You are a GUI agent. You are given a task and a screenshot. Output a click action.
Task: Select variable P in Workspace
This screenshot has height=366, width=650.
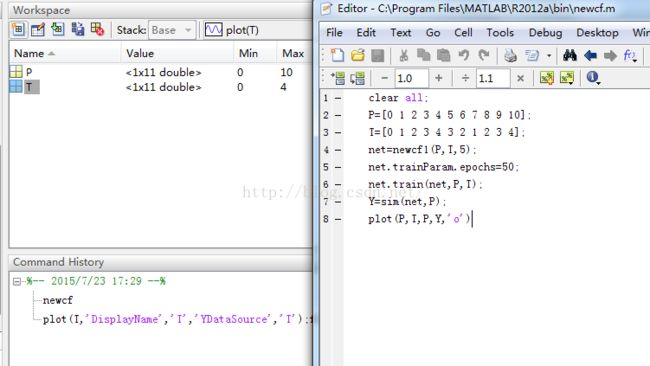29,72
